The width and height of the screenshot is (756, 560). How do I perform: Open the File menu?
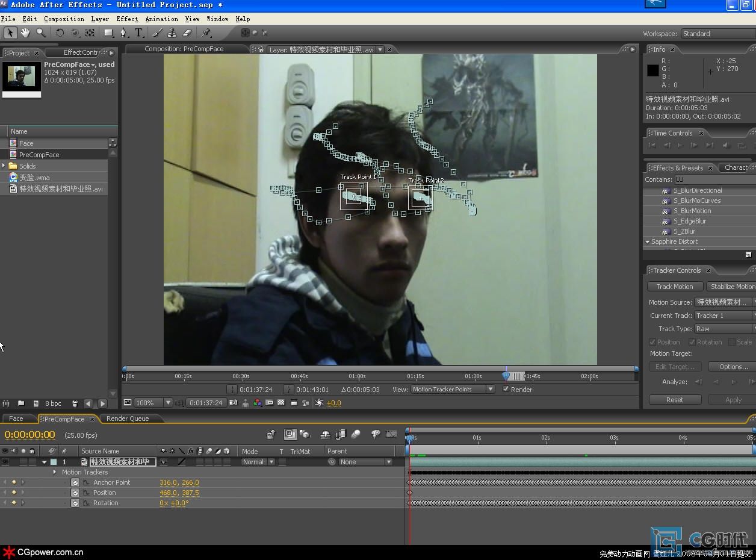[x=8, y=19]
